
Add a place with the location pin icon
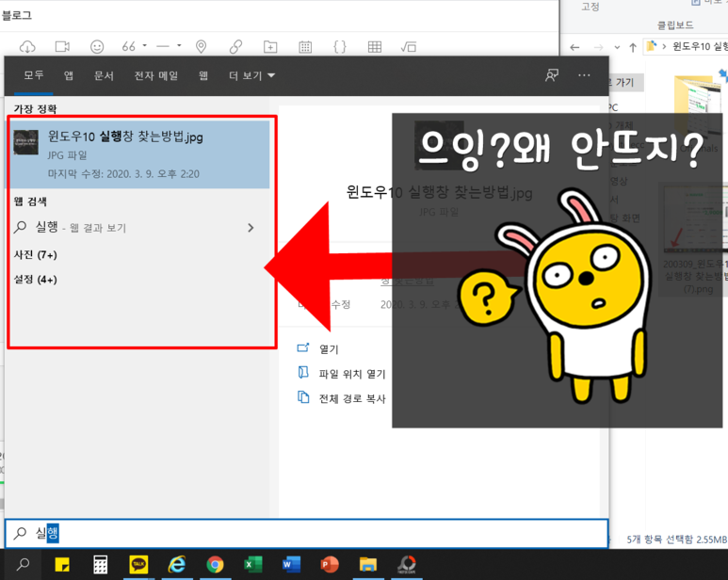pos(201,46)
